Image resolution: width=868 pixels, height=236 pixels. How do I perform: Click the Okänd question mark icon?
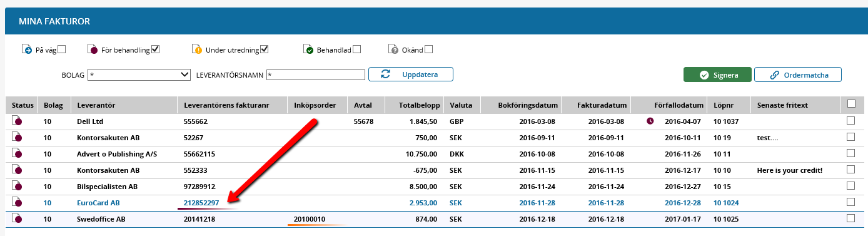click(x=393, y=49)
